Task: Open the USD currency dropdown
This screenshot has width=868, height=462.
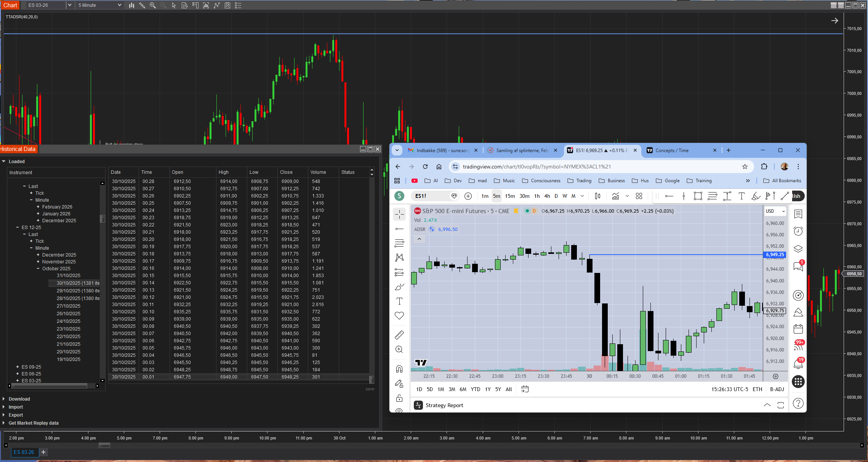Action: click(x=775, y=211)
